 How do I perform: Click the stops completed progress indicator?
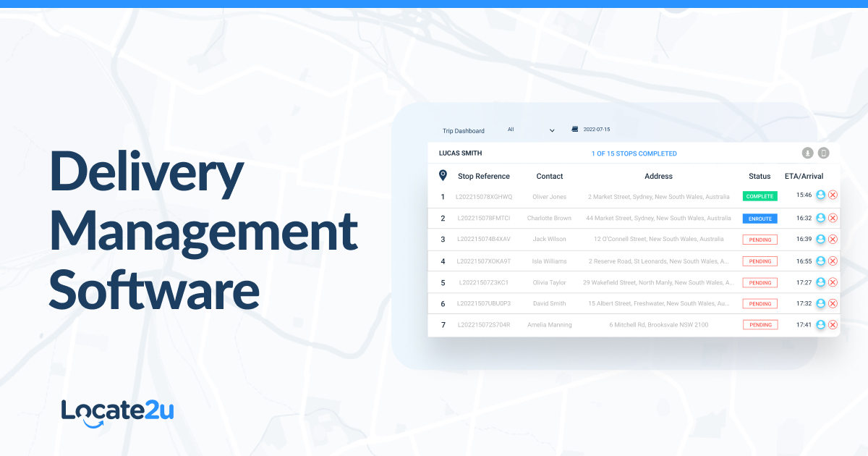pyautogui.click(x=634, y=153)
